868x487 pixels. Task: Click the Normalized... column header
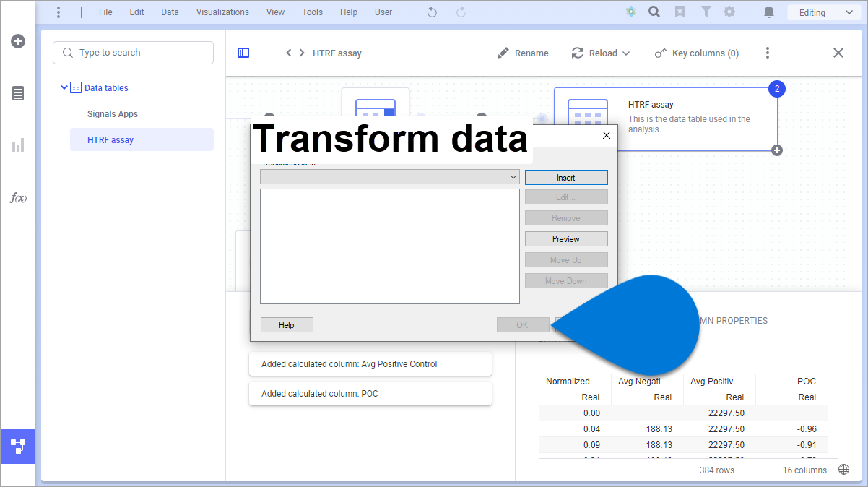(x=575, y=382)
